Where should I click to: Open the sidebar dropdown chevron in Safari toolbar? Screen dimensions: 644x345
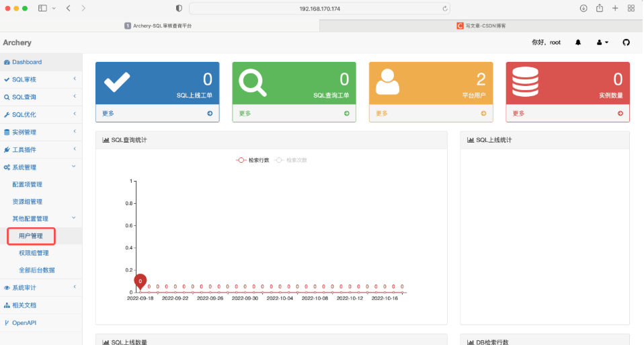tap(54, 8)
